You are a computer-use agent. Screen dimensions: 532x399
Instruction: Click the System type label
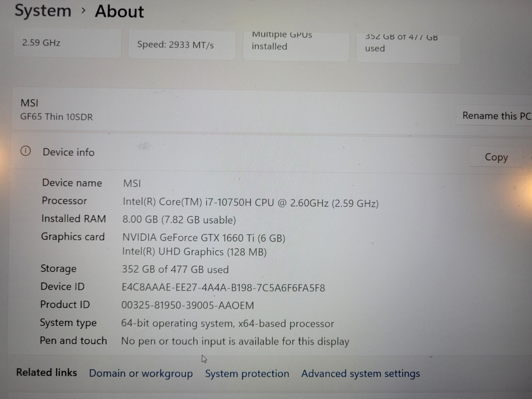click(68, 323)
